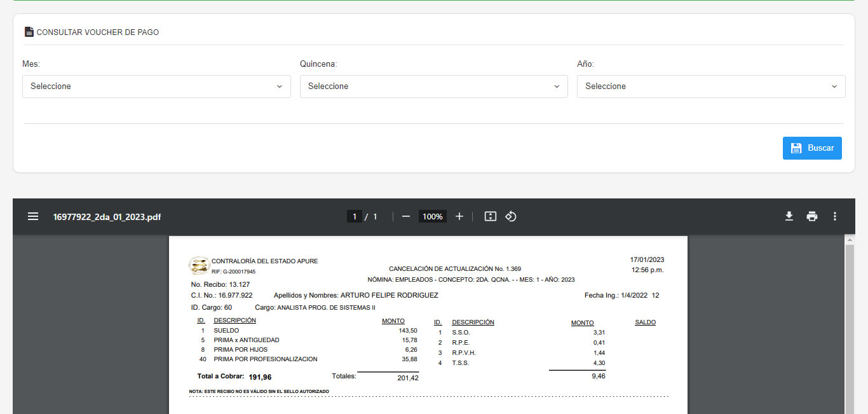Click the Año: field label
Screen dimensions: 868x414
tap(585, 64)
